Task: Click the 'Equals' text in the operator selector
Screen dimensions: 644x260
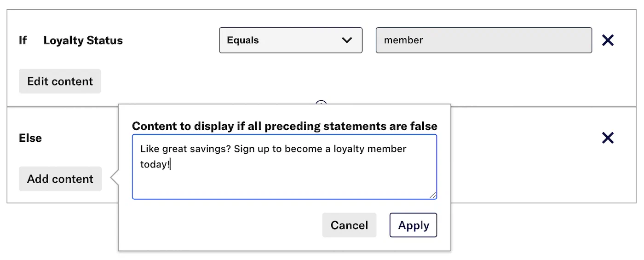Action: click(243, 40)
